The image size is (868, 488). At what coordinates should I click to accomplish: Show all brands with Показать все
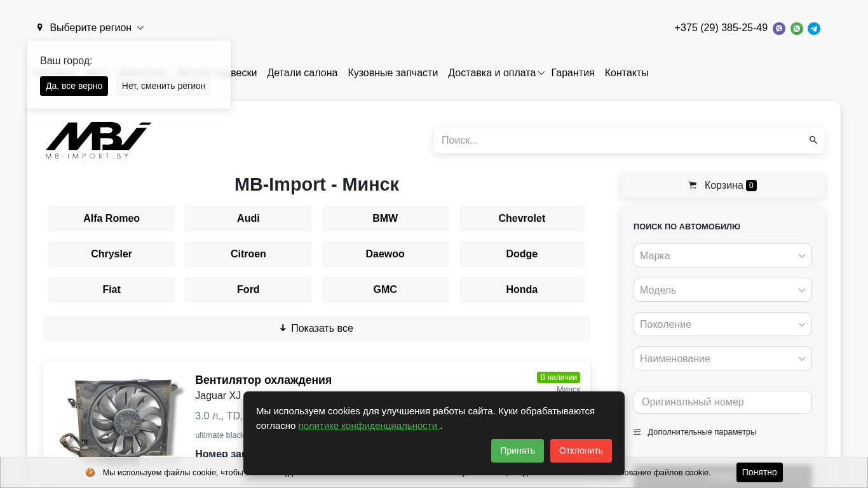[x=316, y=329]
